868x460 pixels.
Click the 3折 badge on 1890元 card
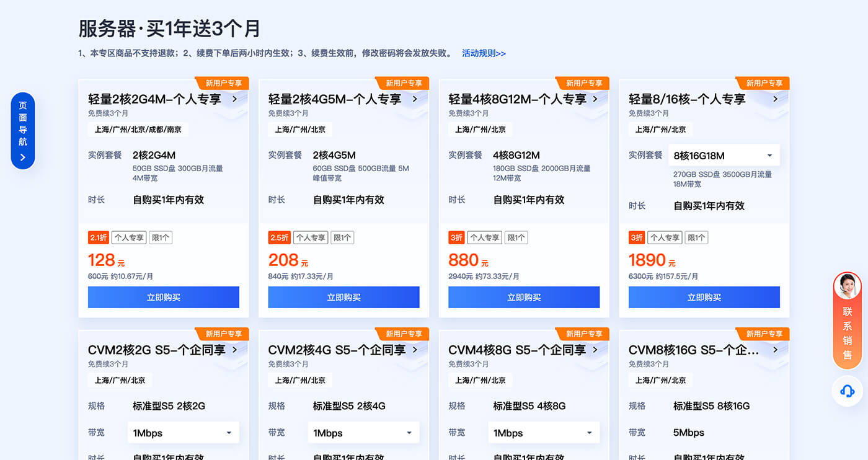click(637, 237)
